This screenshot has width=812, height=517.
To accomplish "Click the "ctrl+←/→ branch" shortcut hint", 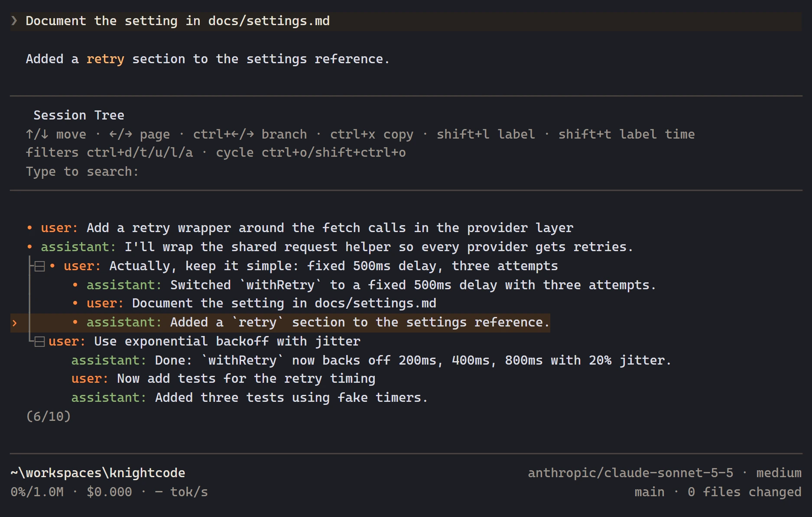I will (250, 134).
